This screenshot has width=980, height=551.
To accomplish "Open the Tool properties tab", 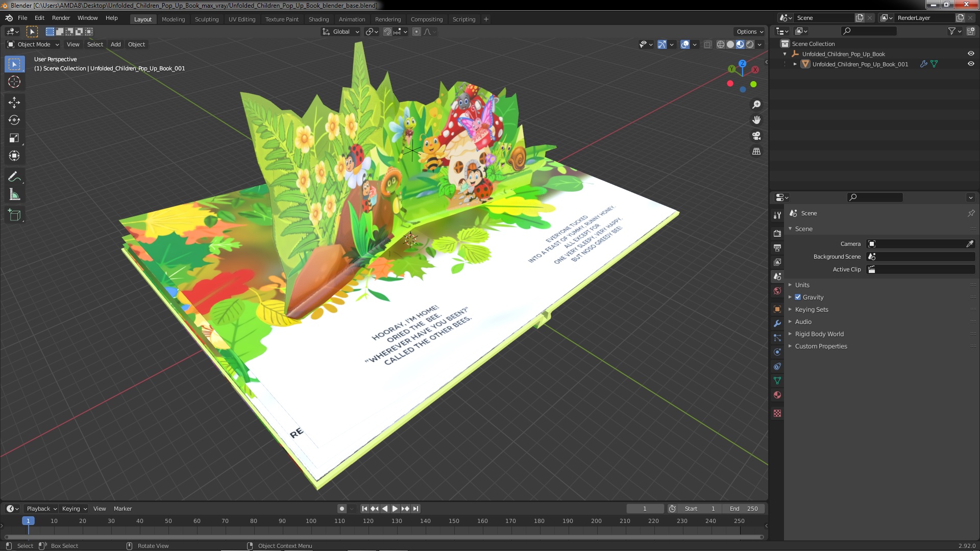I will coord(777,215).
